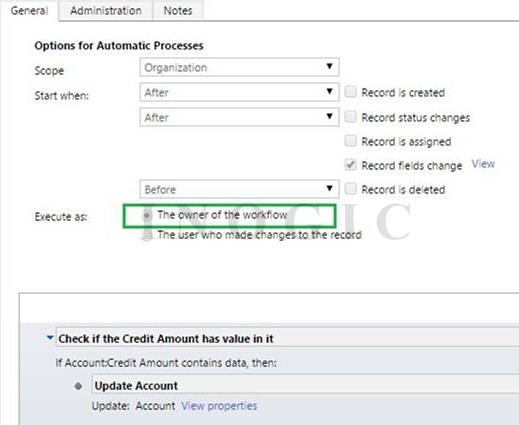Open the second After dropdown

[x=239, y=117]
